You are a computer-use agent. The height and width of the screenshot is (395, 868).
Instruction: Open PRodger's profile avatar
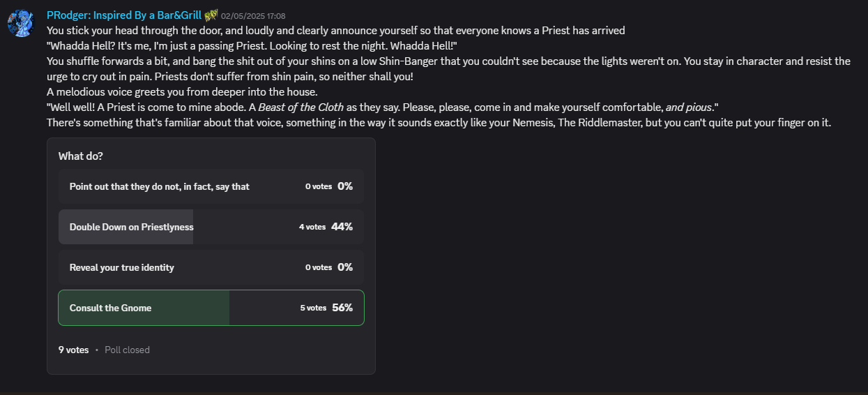(21, 24)
